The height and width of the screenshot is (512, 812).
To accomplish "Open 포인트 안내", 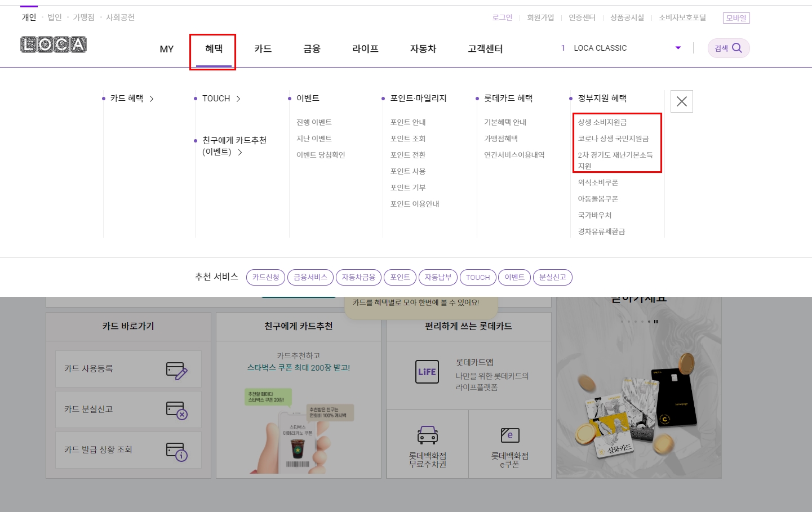I will [x=408, y=122].
